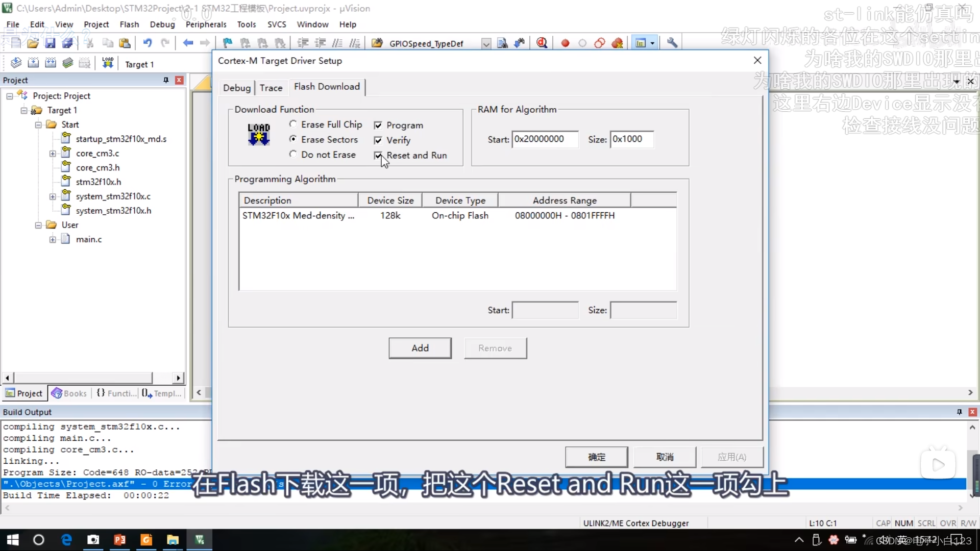Expand the main.c tree node
980x551 pixels.
coord(53,239)
